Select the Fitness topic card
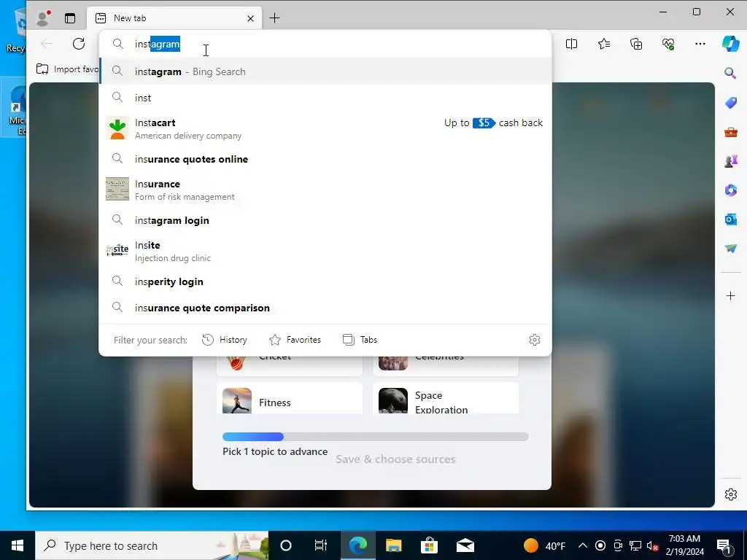The image size is (747, 560). (290, 399)
